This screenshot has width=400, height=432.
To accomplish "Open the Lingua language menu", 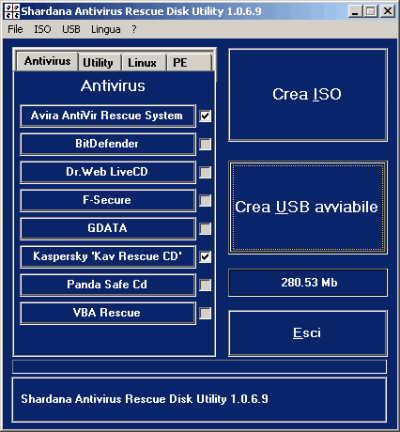I will click(x=106, y=29).
